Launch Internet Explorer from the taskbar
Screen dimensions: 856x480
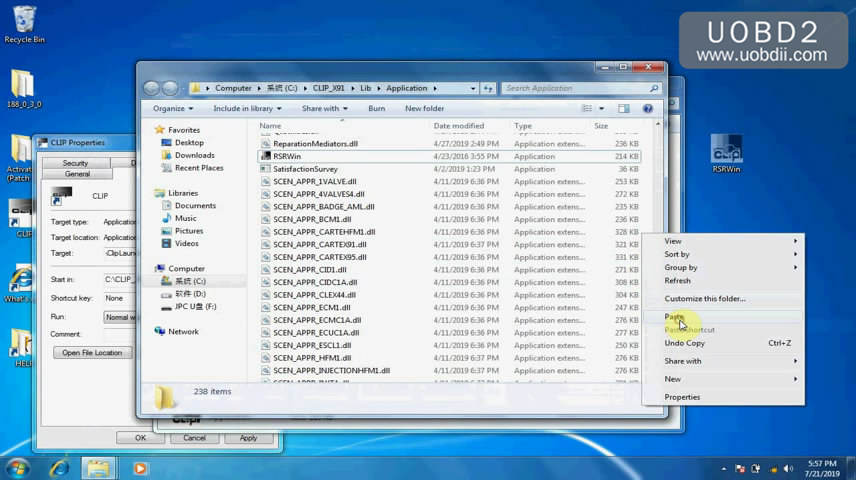point(59,467)
